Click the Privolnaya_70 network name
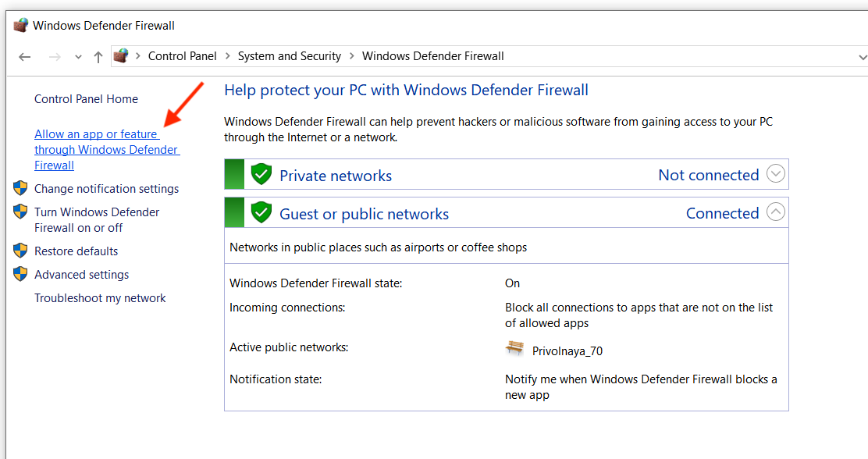The image size is (868, 459). coord(567,351)
